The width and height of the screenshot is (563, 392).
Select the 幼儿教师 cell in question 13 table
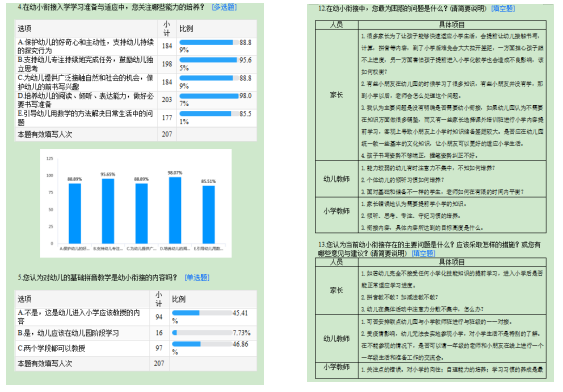coord(337,339)
